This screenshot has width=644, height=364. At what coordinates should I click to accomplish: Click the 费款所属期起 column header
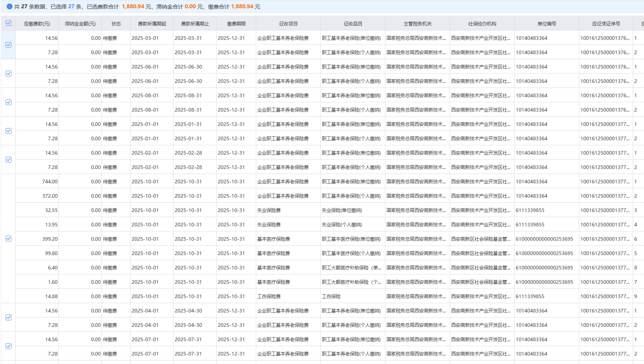click(x=152, y=24)
